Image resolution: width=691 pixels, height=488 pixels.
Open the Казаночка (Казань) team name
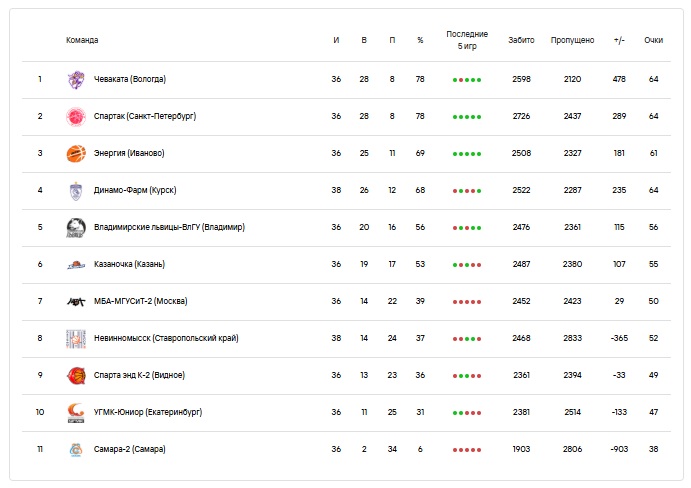[130, 264]
